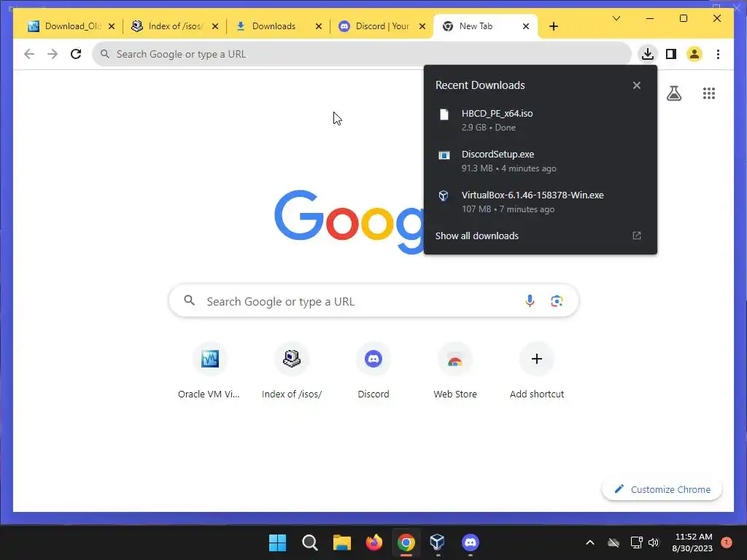The height and width of the screenshot is (560, 747).
Task: Open the Web Store shortcut
Action: coord(455,371)
